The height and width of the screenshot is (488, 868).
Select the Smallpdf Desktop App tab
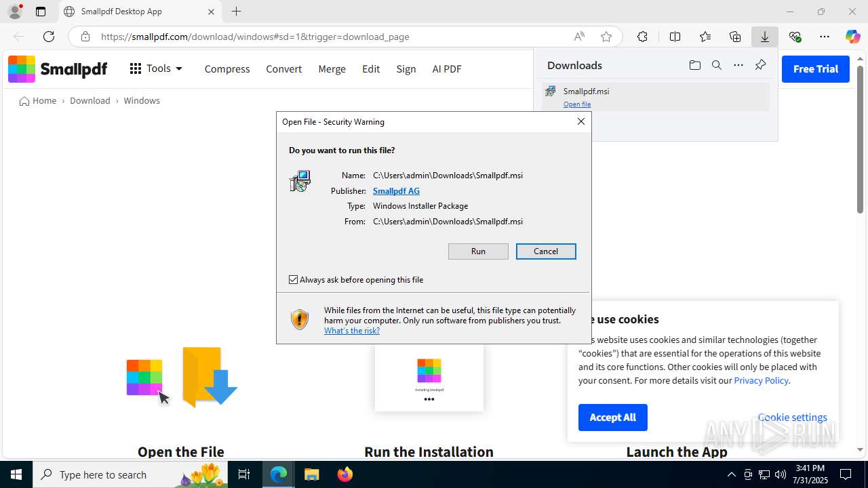[x=140, y=12]
